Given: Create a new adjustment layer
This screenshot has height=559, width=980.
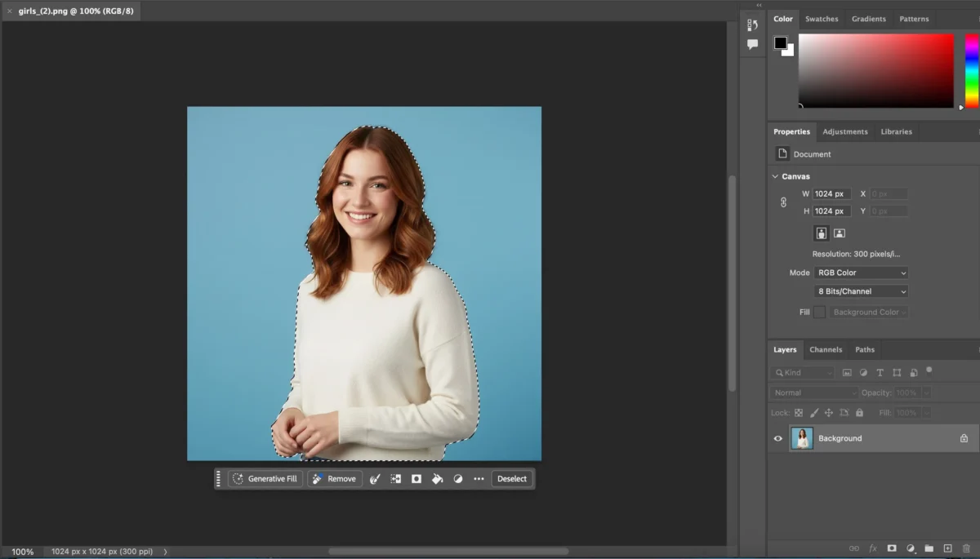Looking at the screenshot, I should (911, 548).
